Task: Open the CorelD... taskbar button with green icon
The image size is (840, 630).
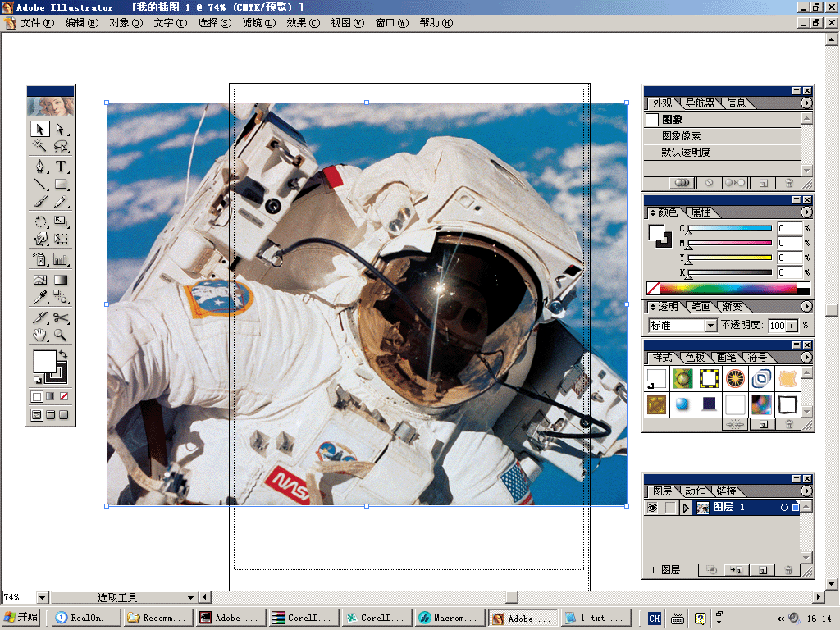Action: click(x=376, y=618)
